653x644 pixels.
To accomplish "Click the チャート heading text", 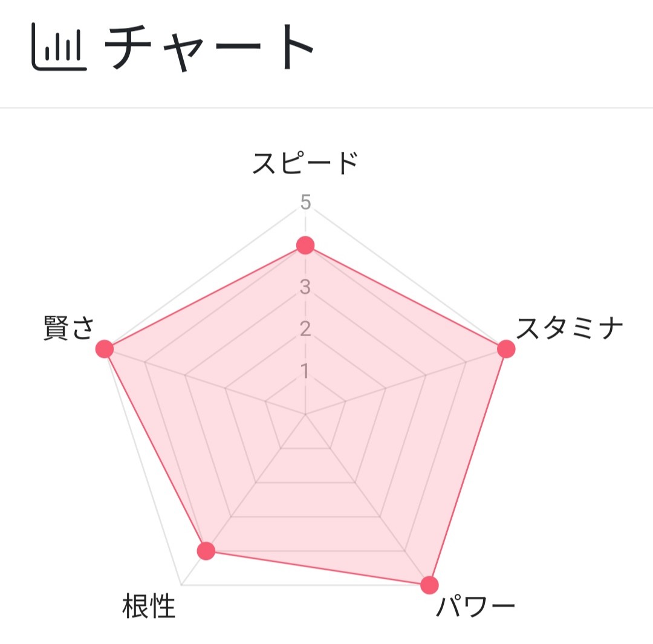I will (209, 47).
